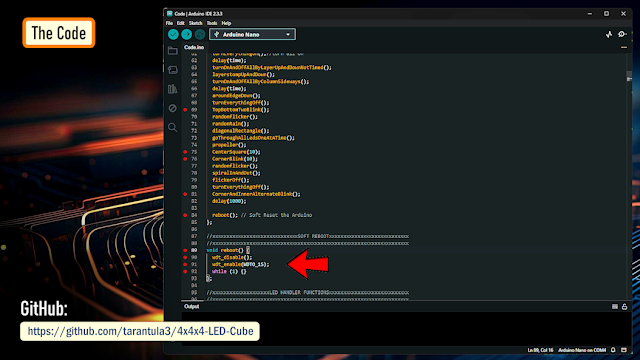Open the Sketchbook folder panel
The image size is (640, 360).
(173, 51)
